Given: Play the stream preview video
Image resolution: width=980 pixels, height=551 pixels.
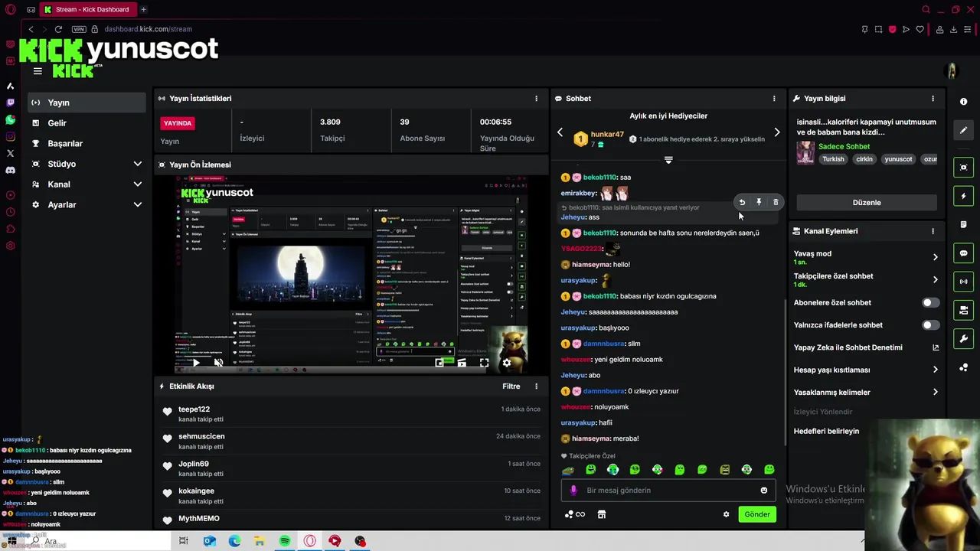Looking at the screenshot, I should pos(196,363).
